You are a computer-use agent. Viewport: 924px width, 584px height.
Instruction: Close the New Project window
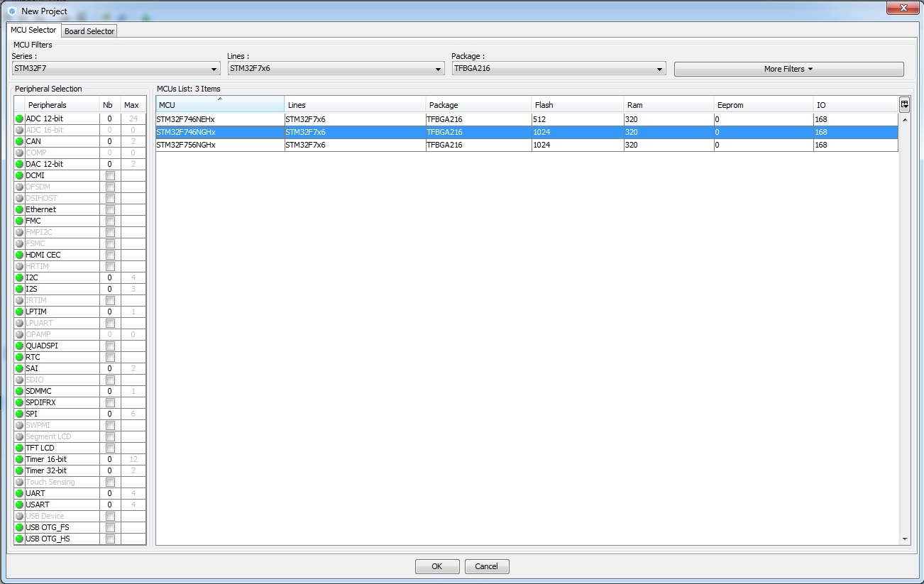(903, 8)
